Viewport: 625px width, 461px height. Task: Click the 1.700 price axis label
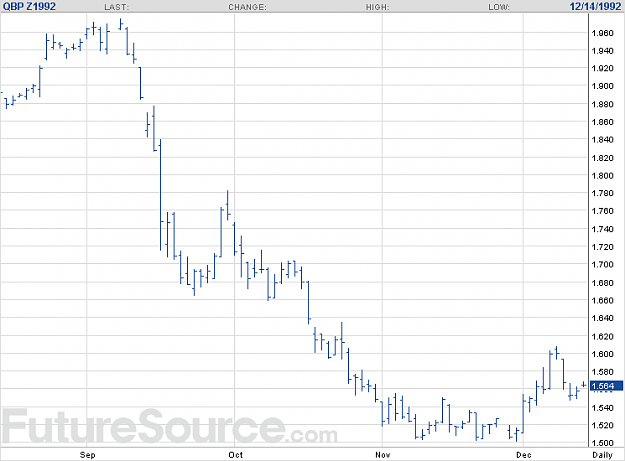[x=603, y=265]
